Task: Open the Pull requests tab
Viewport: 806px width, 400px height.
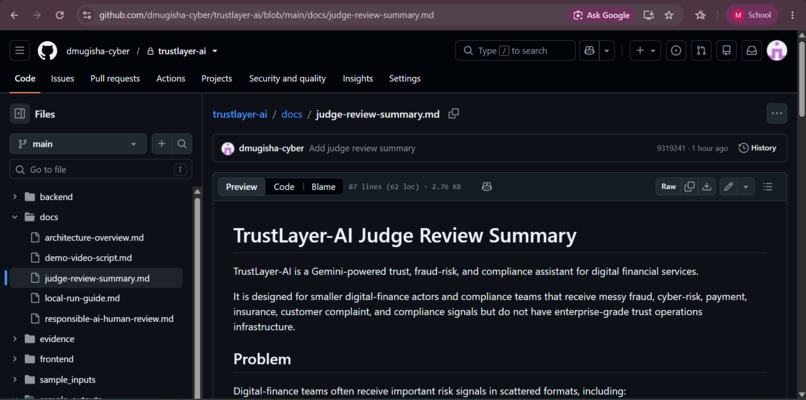Action: pyautogui.click(x=115, y=79)
